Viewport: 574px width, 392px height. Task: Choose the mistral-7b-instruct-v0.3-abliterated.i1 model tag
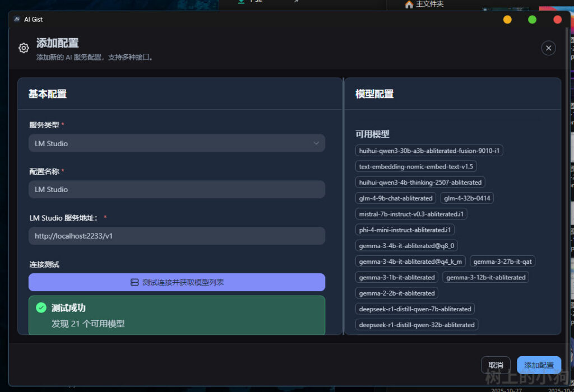click(x=411, y=214)
